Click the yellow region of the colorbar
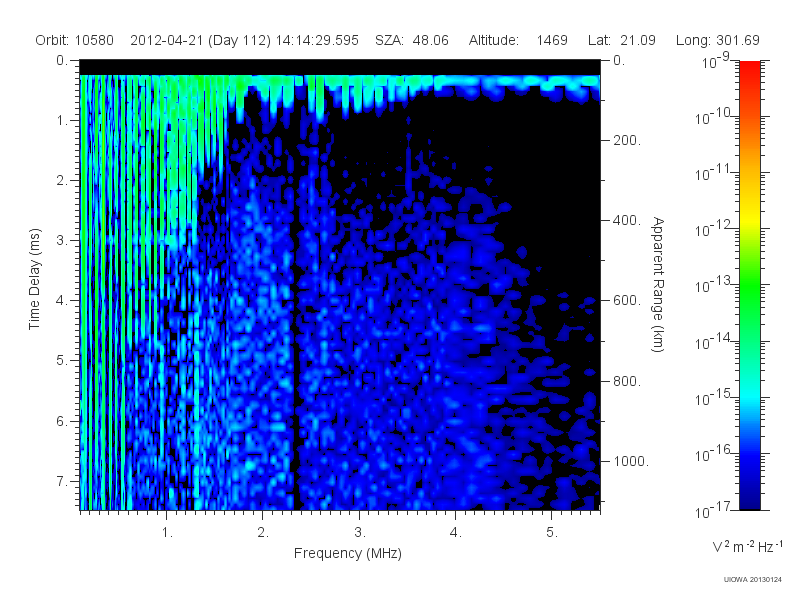The width and height of the screenshot is (800, 600). (750, 220)
